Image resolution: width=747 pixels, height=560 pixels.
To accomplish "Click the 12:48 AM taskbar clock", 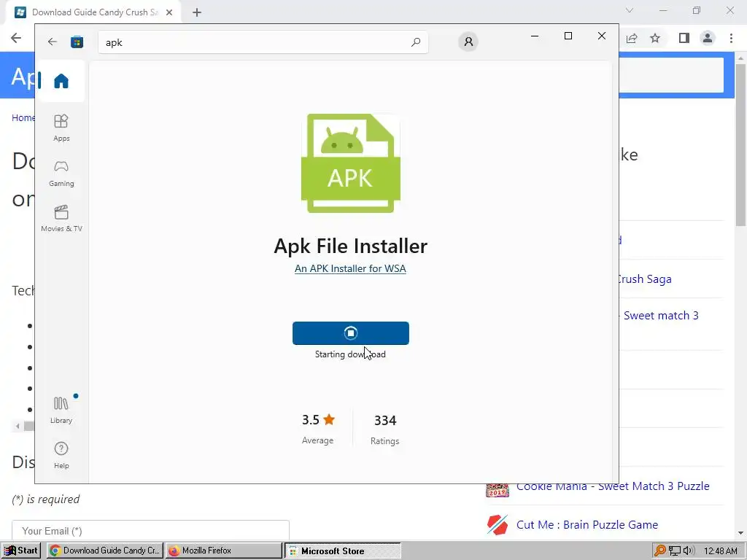I will click(x=720, y=551).
